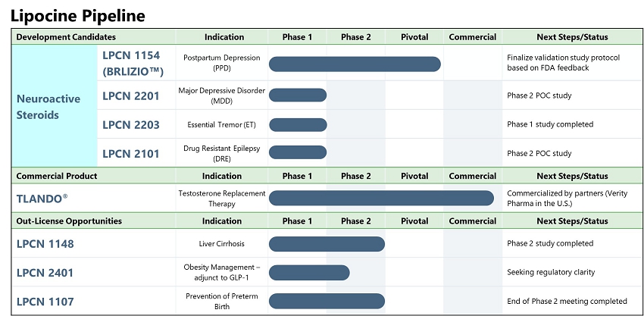
Task: Click the LPCN 1154 (BRLIZIO) candidate name
Action: [133, 64]
